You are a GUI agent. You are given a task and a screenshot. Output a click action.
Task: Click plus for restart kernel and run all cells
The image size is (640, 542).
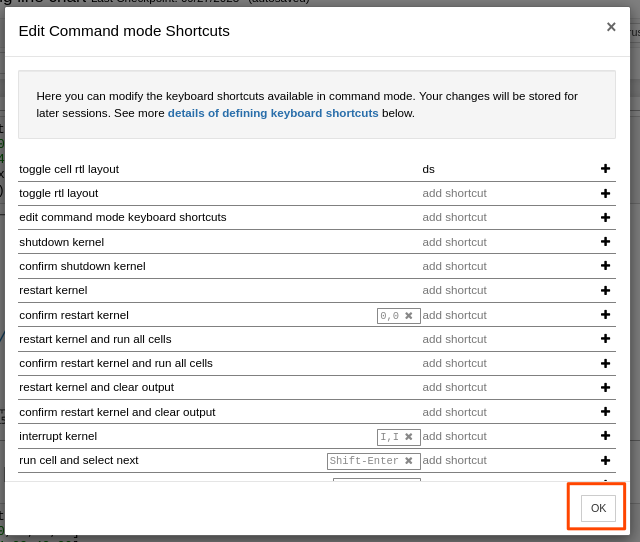tap(605, 339)
